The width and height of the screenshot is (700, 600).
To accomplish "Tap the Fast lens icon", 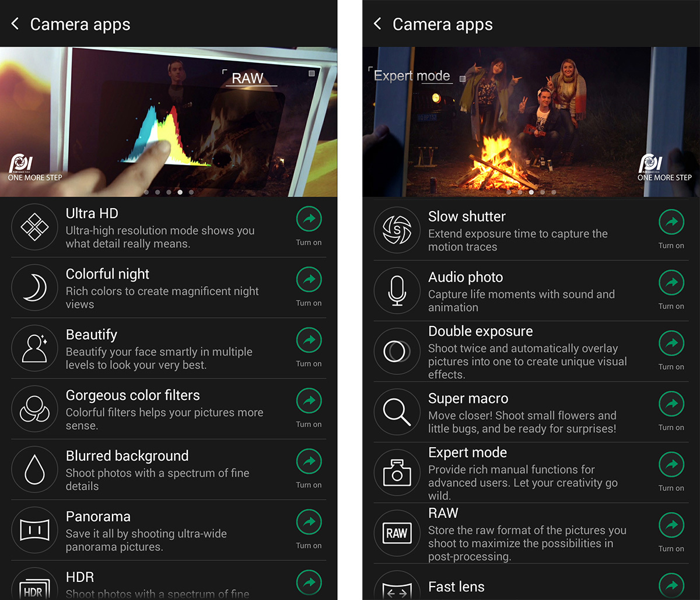I will tap(397, 585).
